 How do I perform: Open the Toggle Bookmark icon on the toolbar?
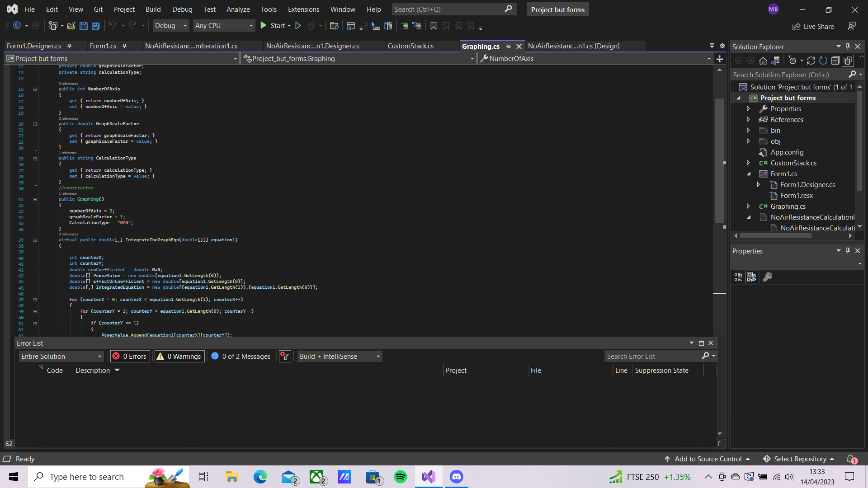click(x=434, y=26)
